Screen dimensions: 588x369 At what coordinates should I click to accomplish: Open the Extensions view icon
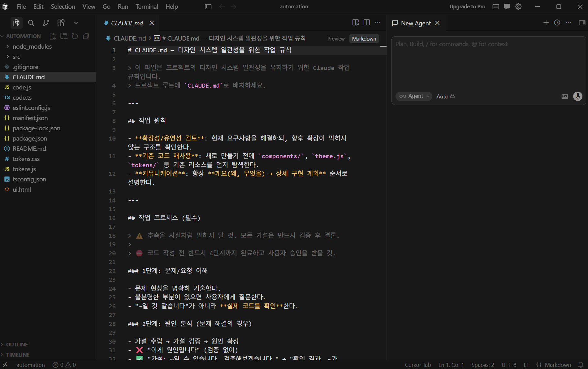click(61, 23)
